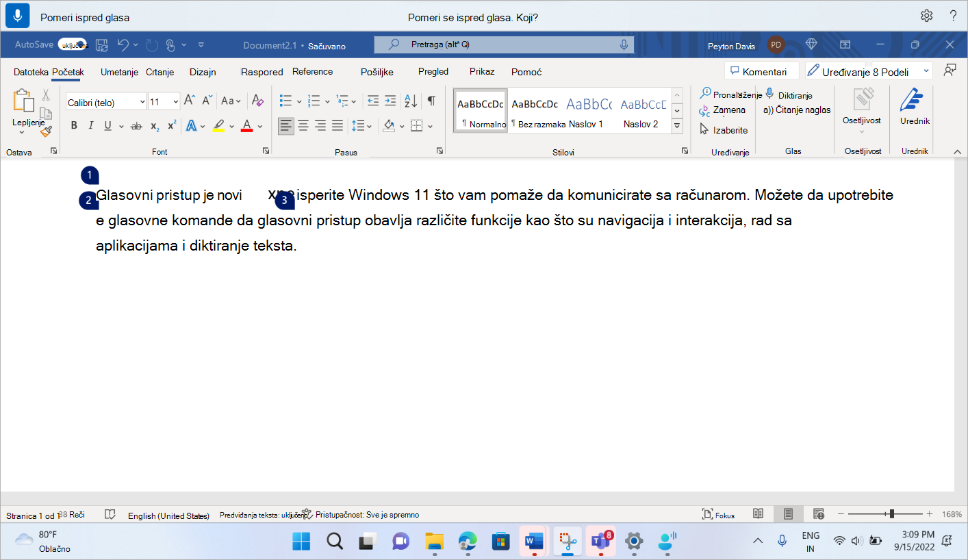Increase paragraph indent

click(390, 101)
